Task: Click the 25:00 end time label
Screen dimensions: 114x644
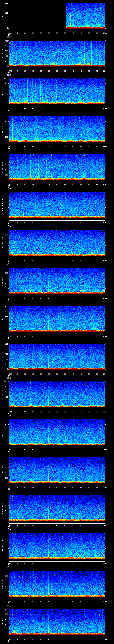Action: 105,601
